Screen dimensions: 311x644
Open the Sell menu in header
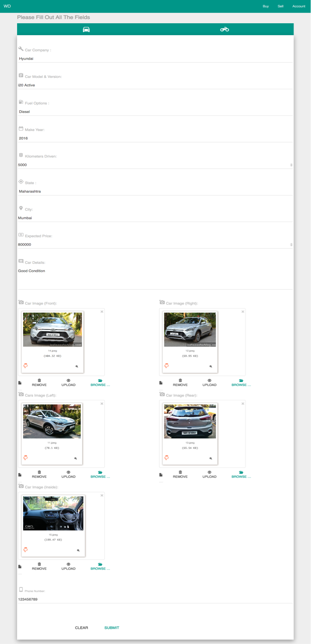pos(280,6)
